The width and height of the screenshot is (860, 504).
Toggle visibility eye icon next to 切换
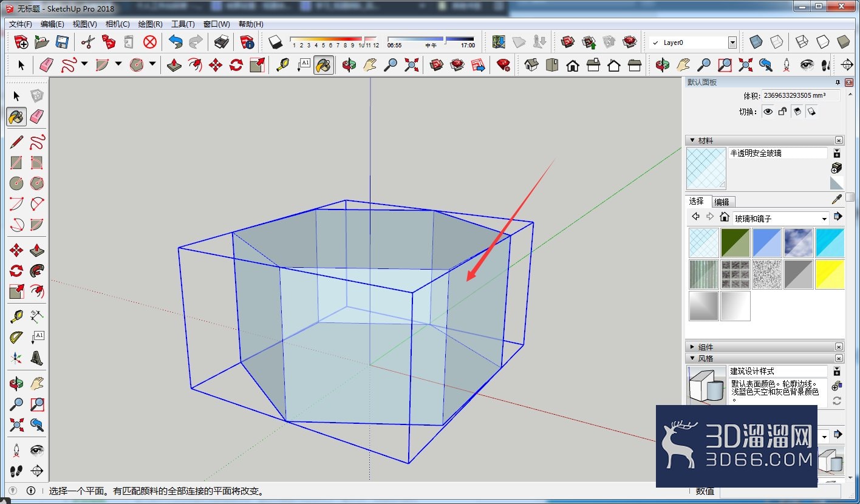[768, 112]
